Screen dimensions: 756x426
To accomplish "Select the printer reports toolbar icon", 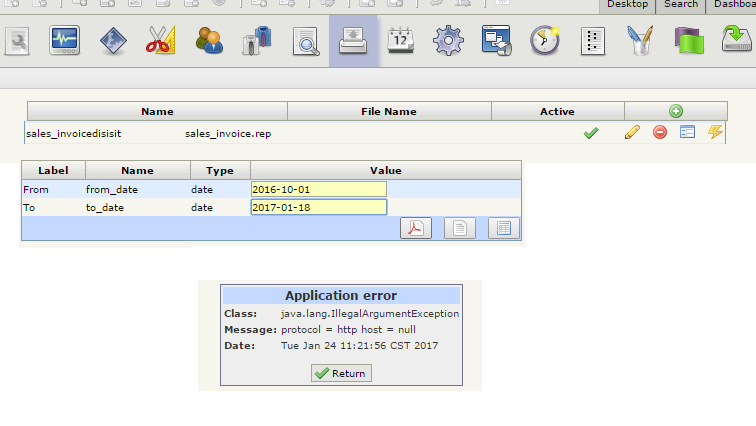I will [353, 41].
